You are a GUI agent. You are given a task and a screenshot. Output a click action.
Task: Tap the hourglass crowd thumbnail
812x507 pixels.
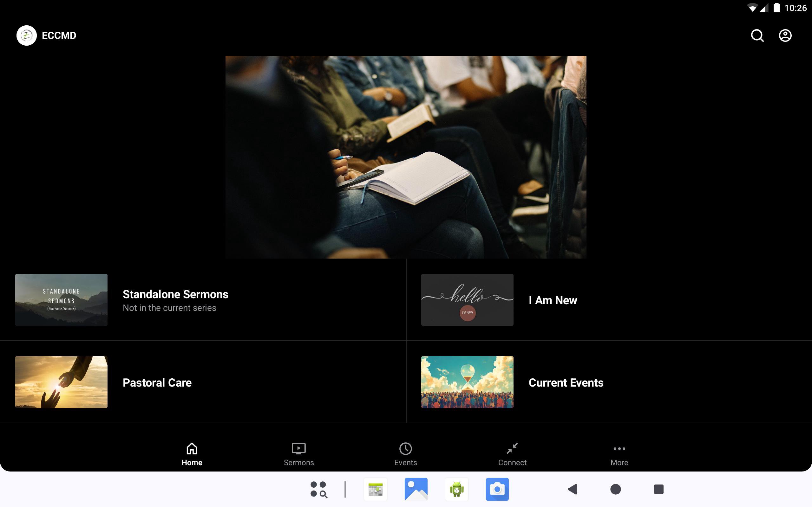(467, 382)
